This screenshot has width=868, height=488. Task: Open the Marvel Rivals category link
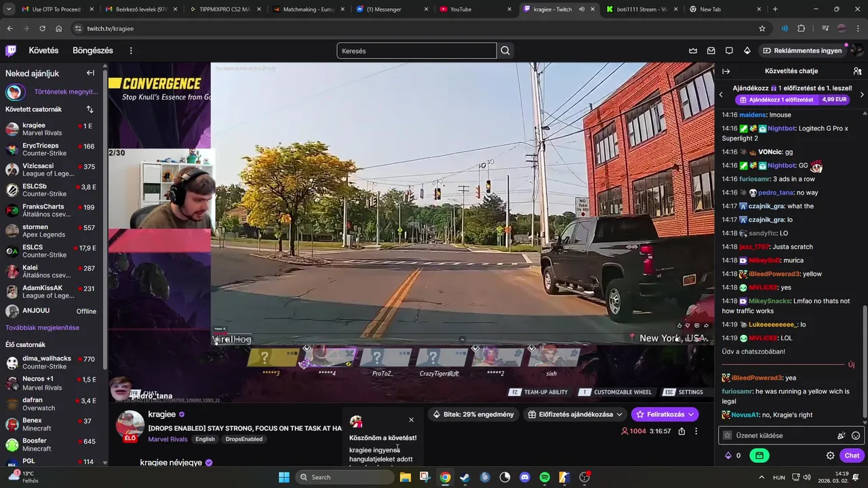click(x=167, y=439)
